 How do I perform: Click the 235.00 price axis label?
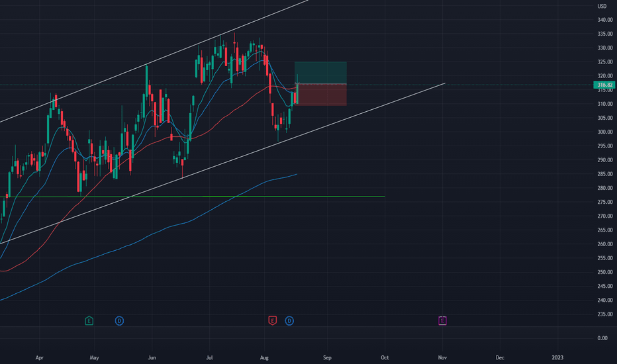[x=605, y=314]
